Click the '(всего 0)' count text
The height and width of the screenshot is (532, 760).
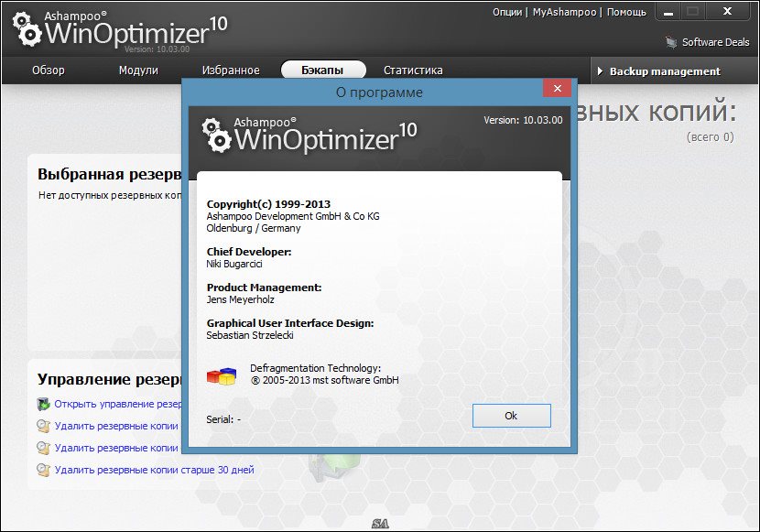click(711, 137)
